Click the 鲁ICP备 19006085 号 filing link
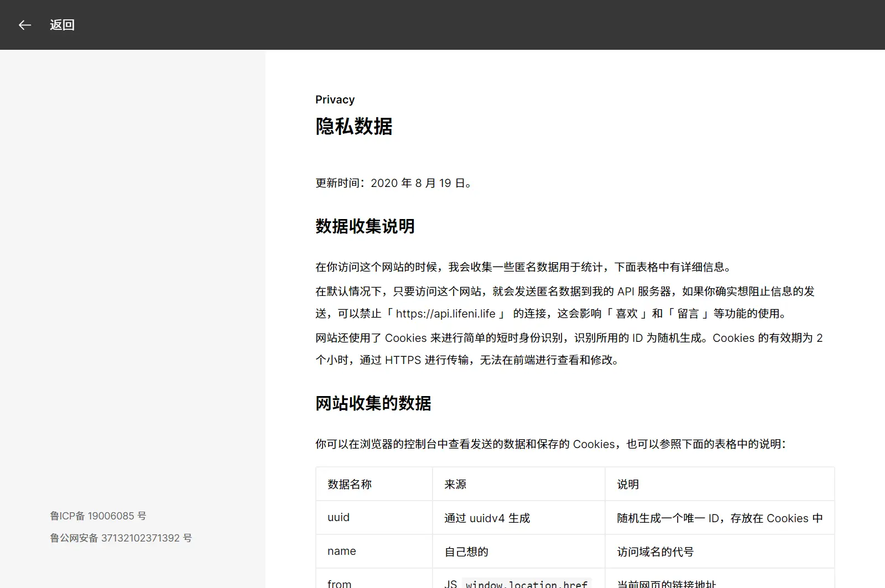The height and width of the screenshot is (588, 885). tap(97, 516)
